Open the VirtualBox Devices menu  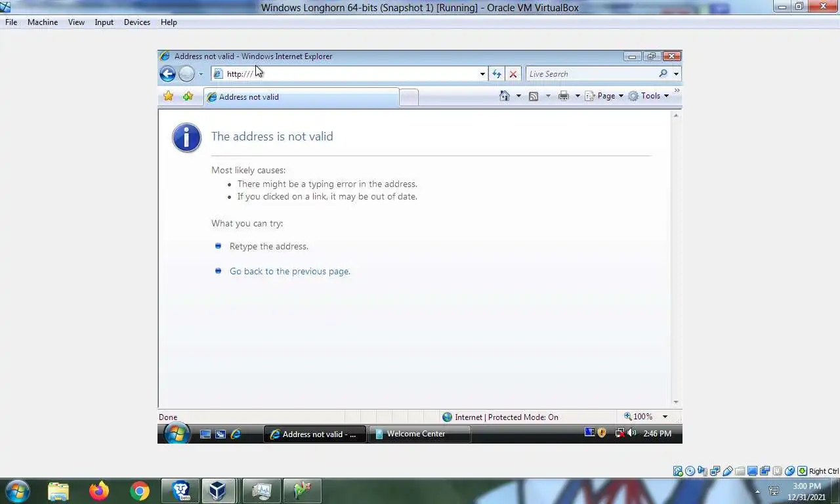[x=137, y=22]
